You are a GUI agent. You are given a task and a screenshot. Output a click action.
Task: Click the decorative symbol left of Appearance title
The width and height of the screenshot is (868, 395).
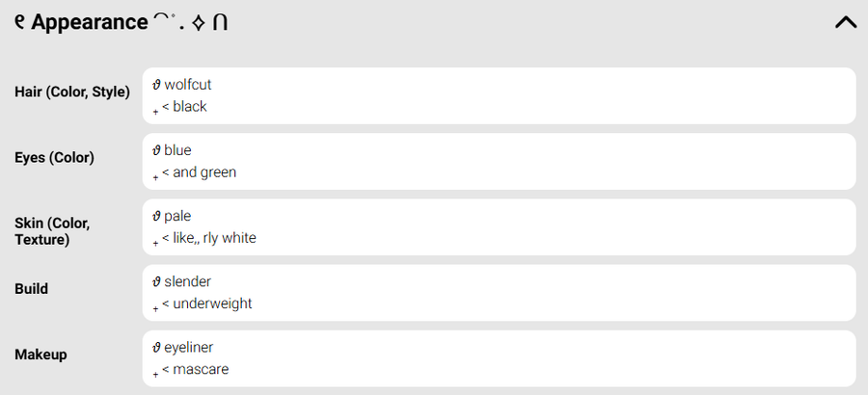pos(19,21)
